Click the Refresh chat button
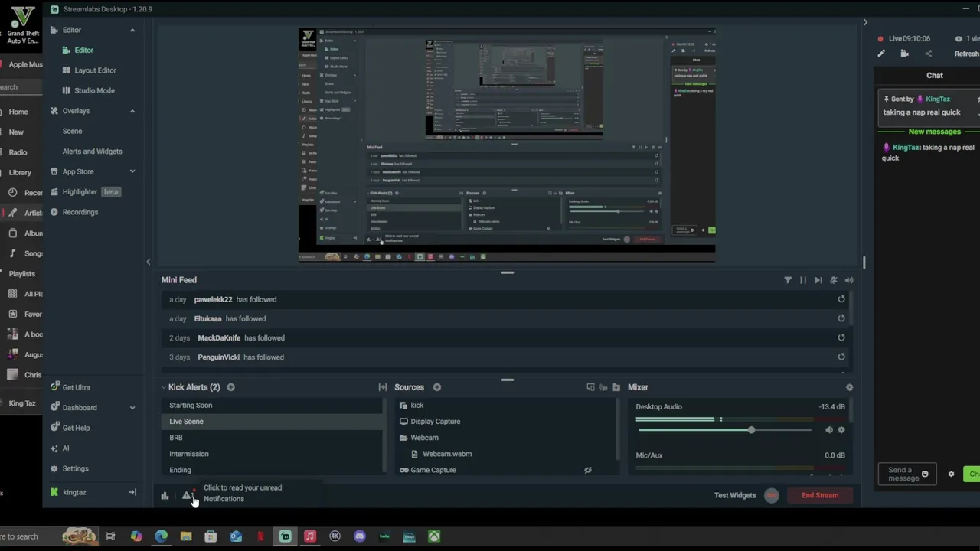Screen dimensions: 980x551 click(x=966, y=54)
